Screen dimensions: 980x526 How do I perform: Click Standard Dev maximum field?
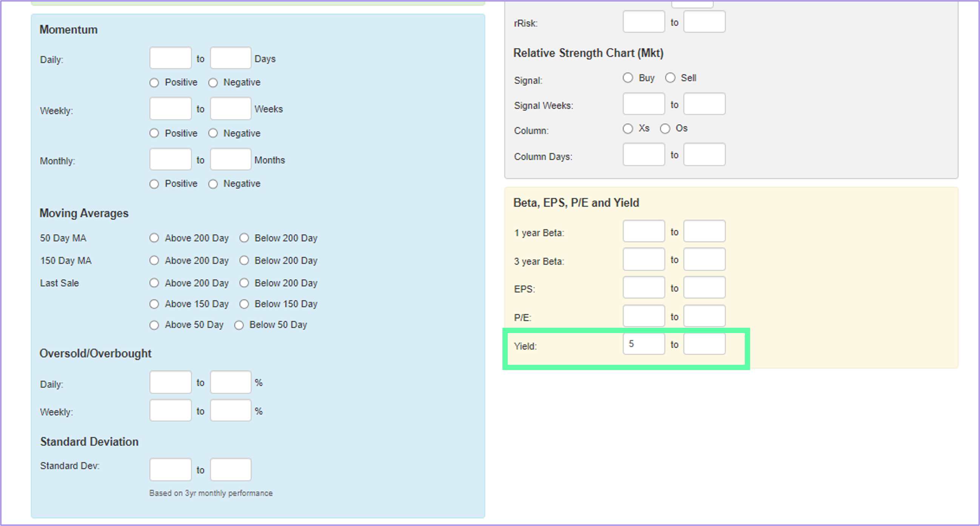pos(231,470)
